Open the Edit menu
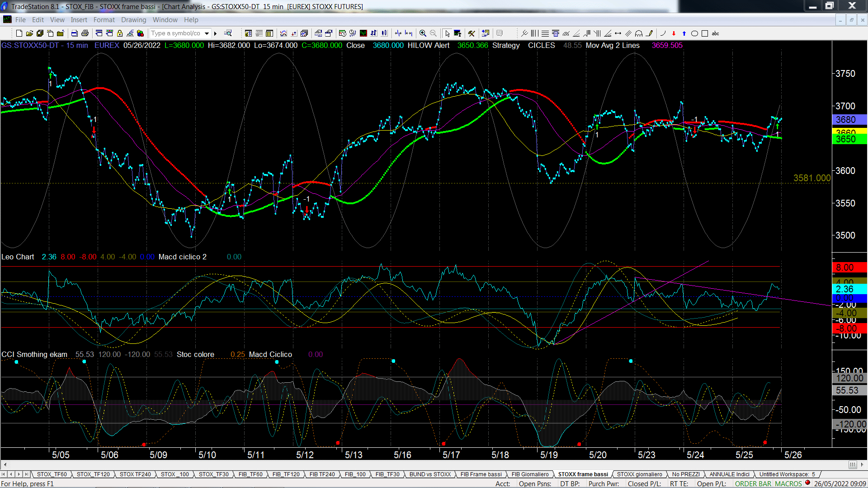Screen dimensions: 868x488 (38, 20)
